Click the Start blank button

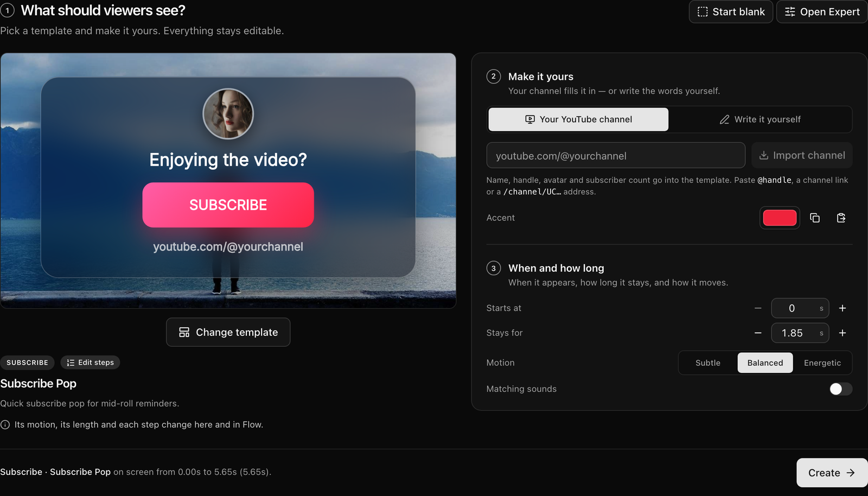(x=731, y=12)
